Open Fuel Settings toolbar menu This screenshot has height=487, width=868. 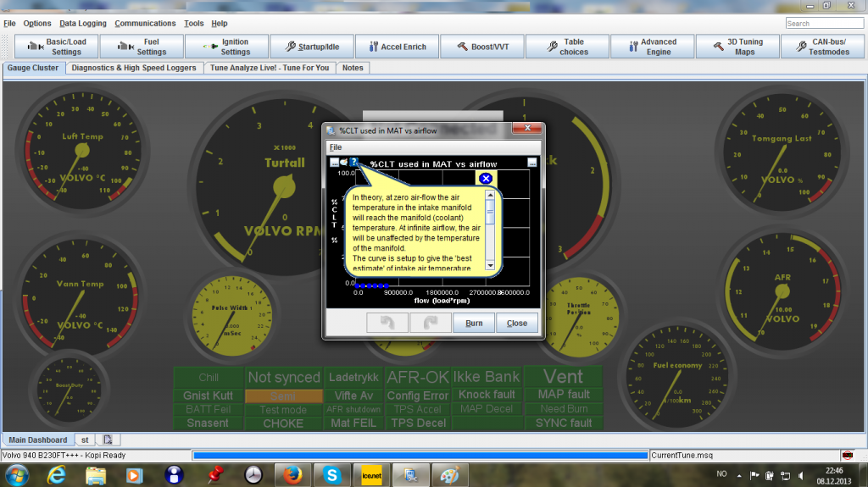(142, 47)
